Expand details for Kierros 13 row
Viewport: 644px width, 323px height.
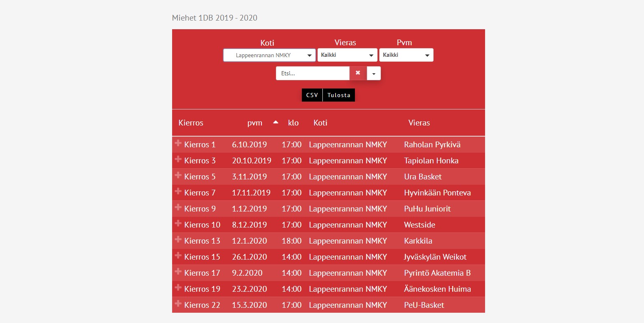click(178, 239)
